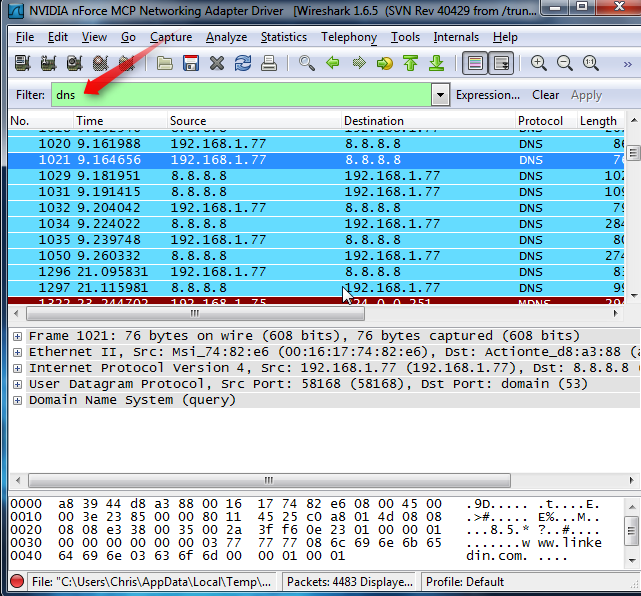
Task: Start a new live capture icon
Action: (x=74, y=63)
